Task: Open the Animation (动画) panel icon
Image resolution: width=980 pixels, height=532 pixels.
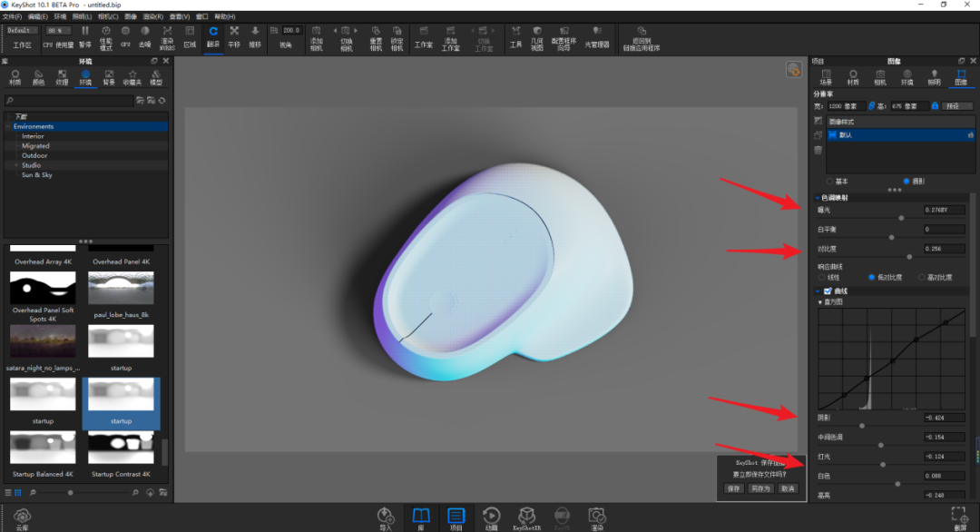Action: point(491,518)
